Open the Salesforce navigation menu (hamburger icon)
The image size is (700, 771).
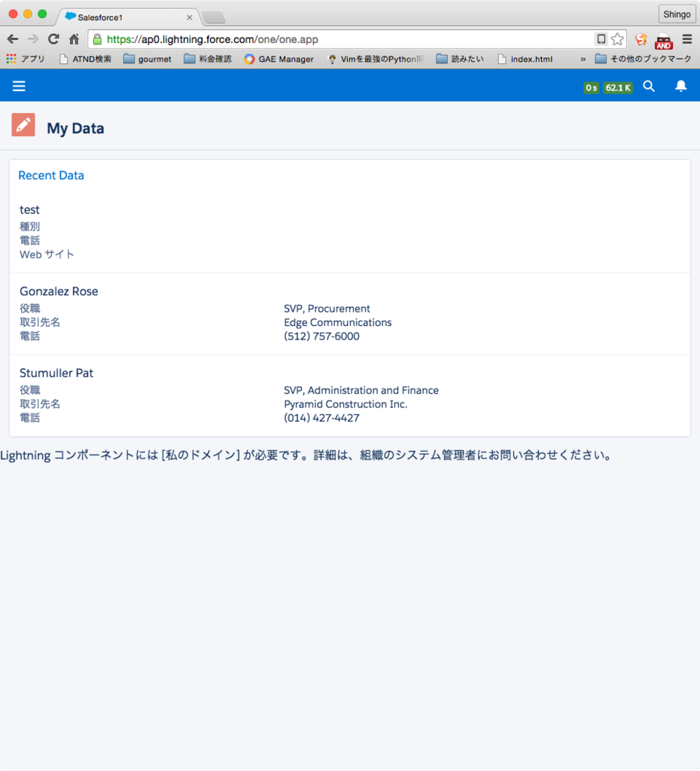pos(19,86)
